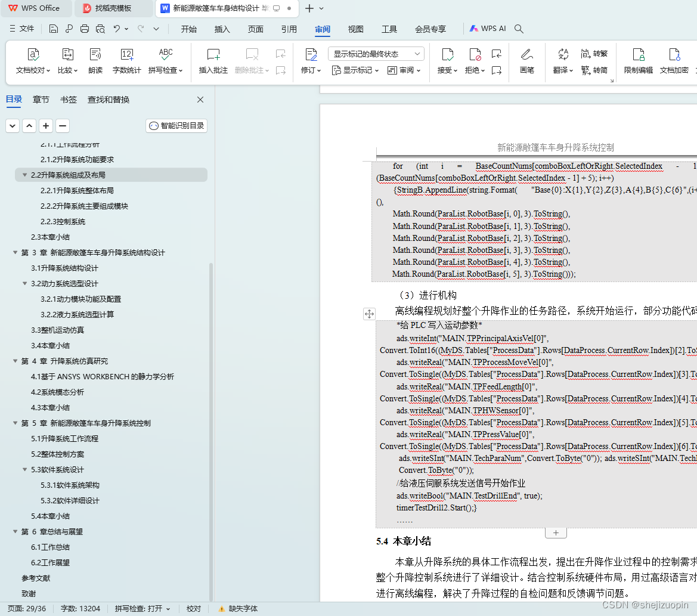This screenshot has width=697, height=616.
Task: Open the 引用 ribbon tab
Action: click(289, 29)
